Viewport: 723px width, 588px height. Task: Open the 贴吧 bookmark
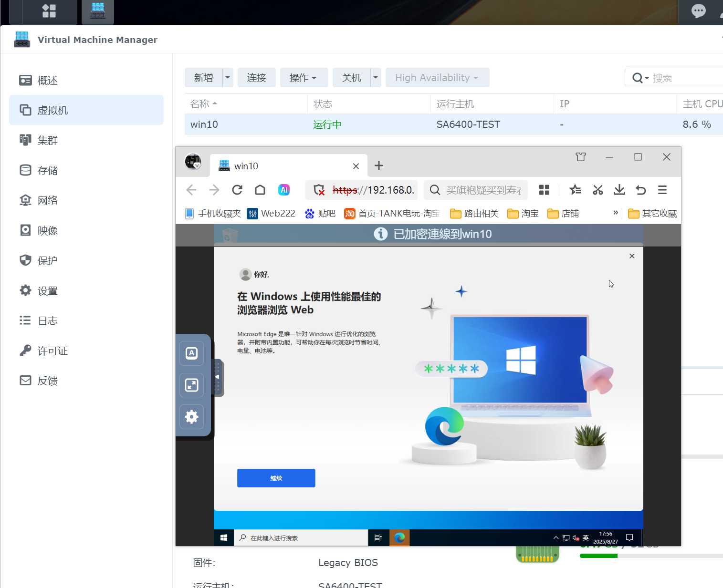pos(320,213)
